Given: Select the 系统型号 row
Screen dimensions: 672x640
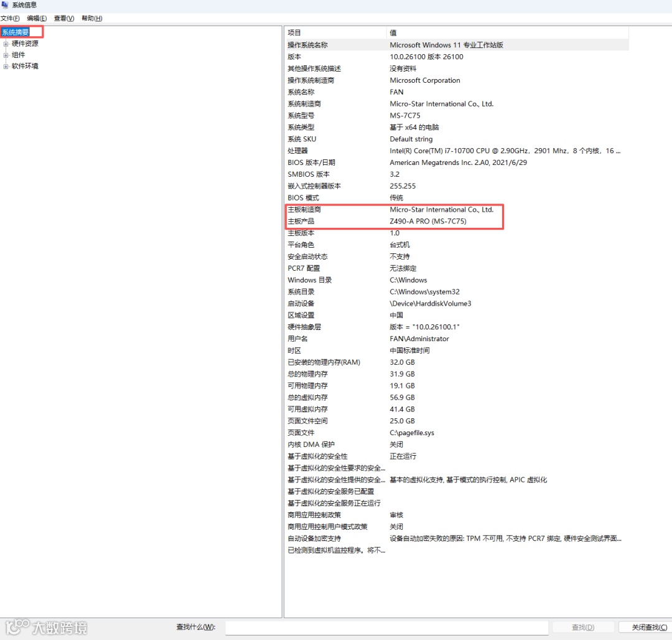Looking at the screenshot, I should 457,115.
